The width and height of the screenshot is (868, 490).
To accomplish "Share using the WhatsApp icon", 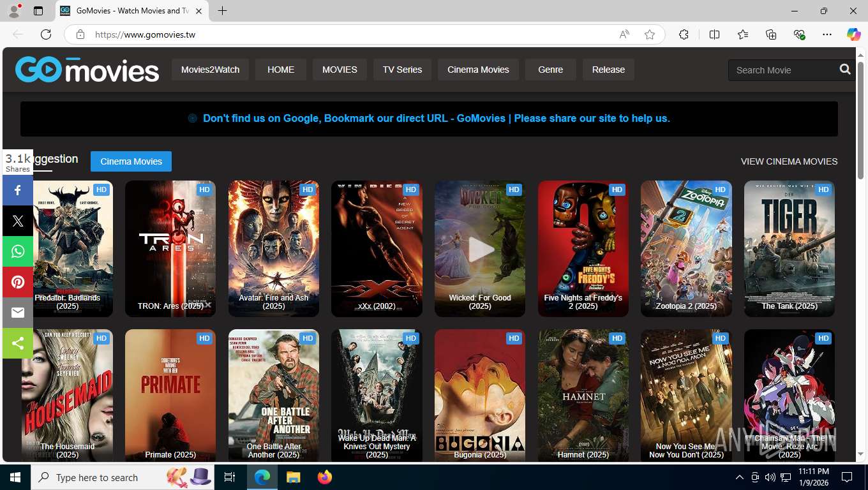I will coord(17,251).
